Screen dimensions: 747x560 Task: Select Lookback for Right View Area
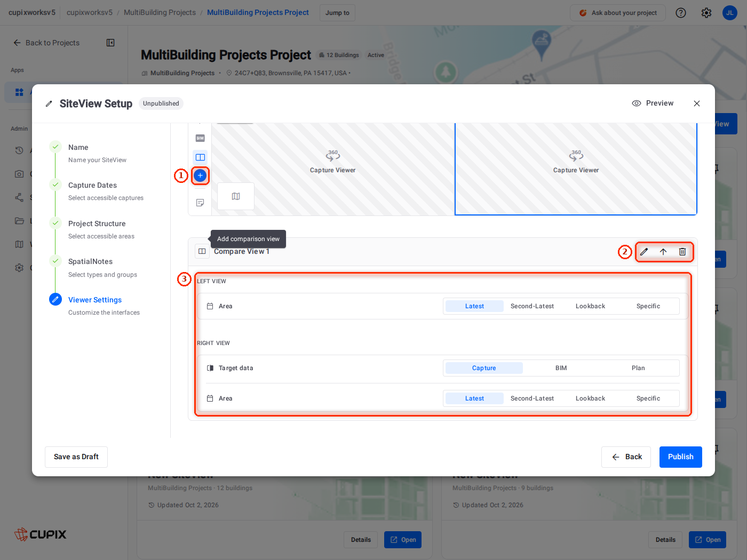pyautogui.click(x=590, y=398)
